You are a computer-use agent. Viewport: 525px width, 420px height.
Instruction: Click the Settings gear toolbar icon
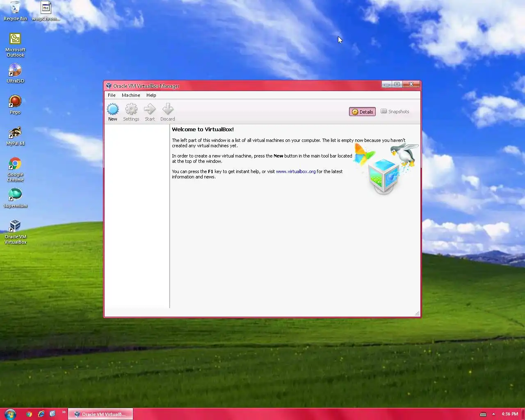[131, 112]
